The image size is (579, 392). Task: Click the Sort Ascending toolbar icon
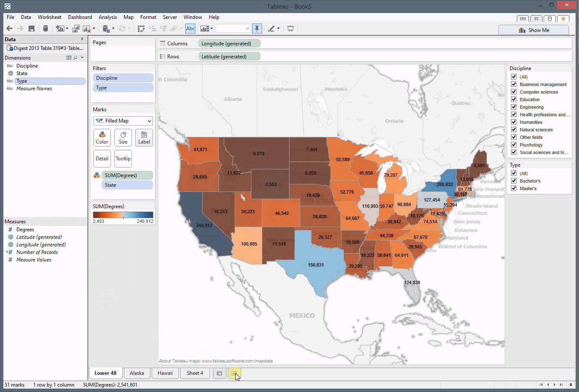tap(153, 29)
